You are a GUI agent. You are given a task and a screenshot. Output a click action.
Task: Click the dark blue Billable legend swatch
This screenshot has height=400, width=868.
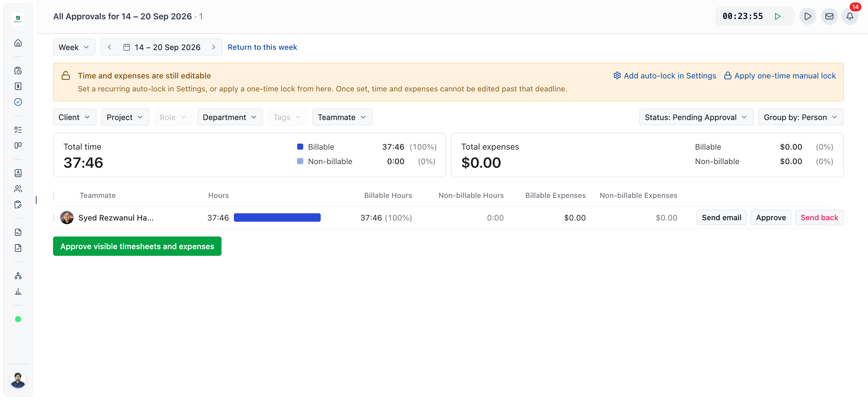300,147
